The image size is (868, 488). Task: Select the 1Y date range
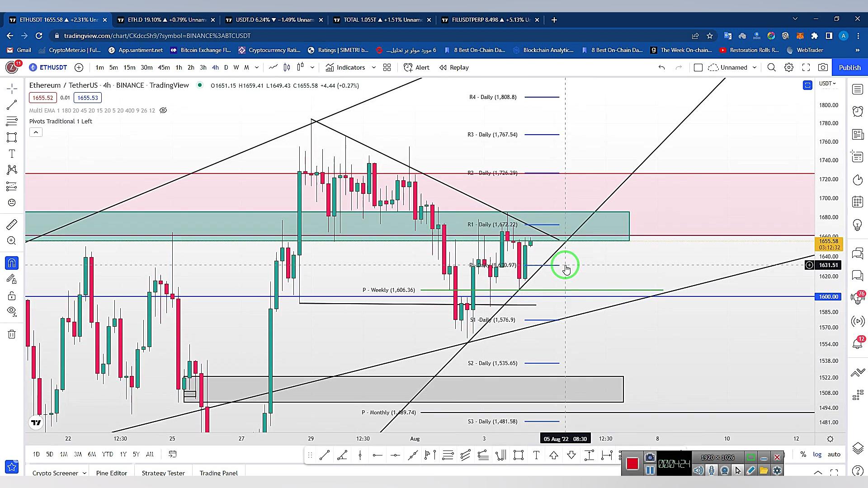pyautogui.click(x=123, y=454)
